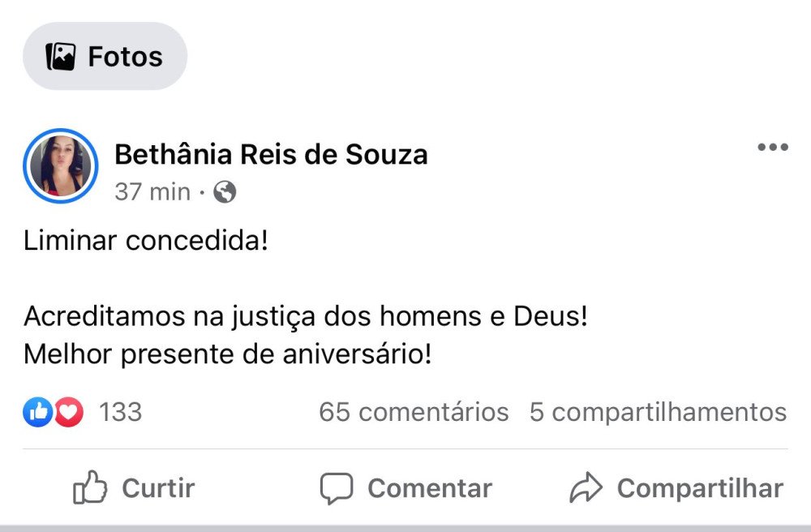This screenshot has height=532, width=811.
Task: View the 65 comentários list
Action: pos(413,413)
